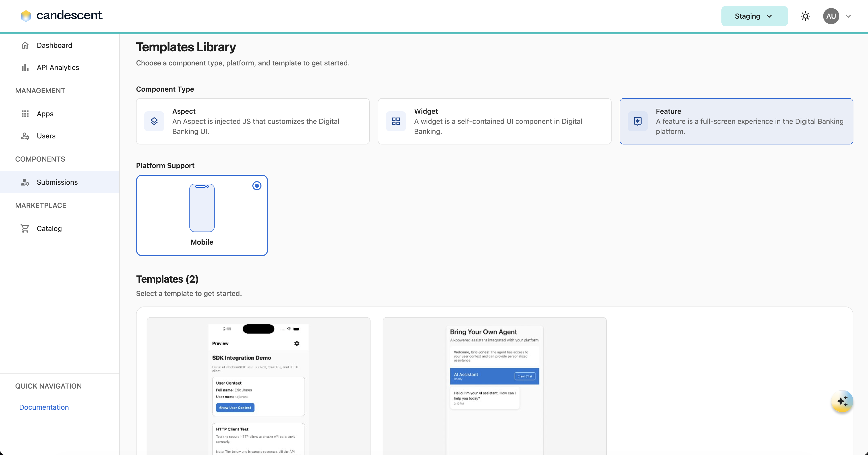868x455 pixels.
Task: Open the AI sparkle assistant button
Action: (842, 401)
